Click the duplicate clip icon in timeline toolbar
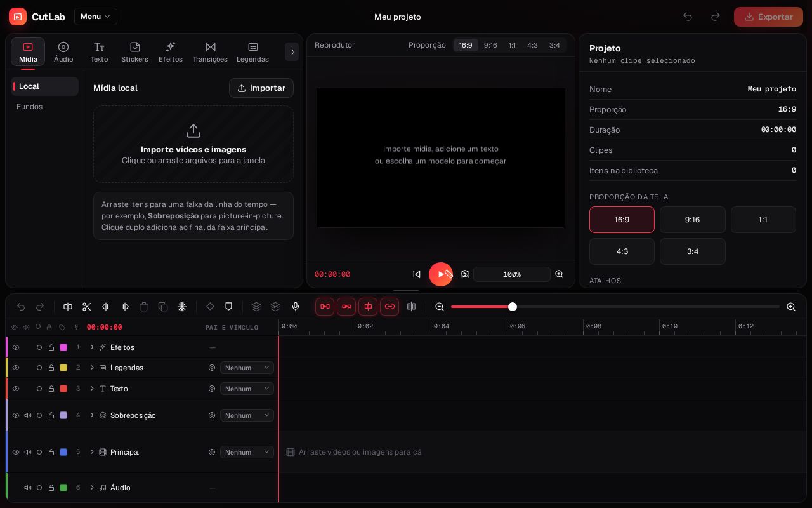Viewport: 812px width, 508px height. click(163, 307)
